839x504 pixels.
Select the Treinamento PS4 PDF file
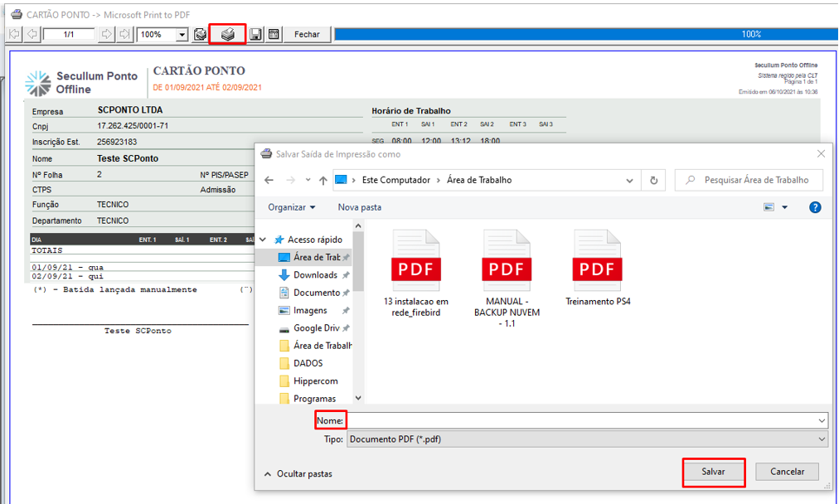[598, 269]
